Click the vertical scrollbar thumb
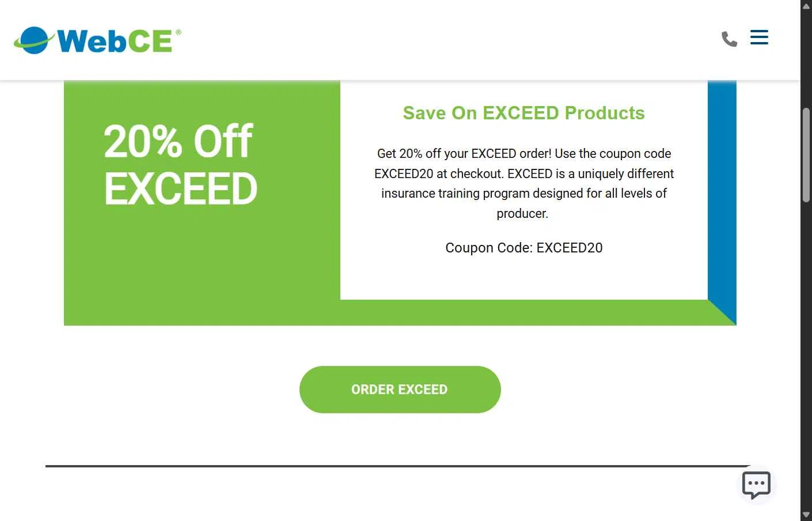The height and width of the screenshot is (521, 812). [x=806, y=154]
